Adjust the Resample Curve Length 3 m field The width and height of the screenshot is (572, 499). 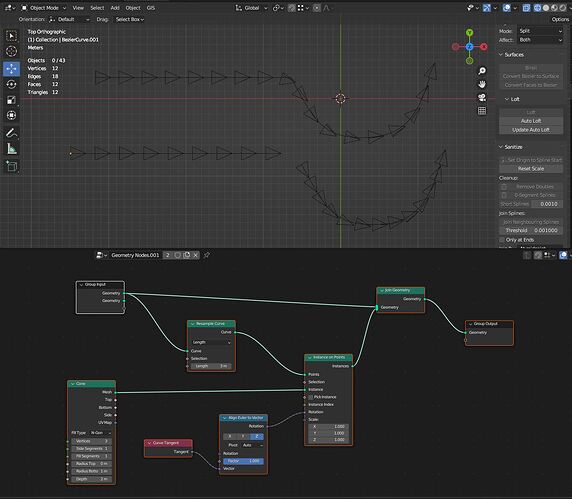[x=211, y=365]
